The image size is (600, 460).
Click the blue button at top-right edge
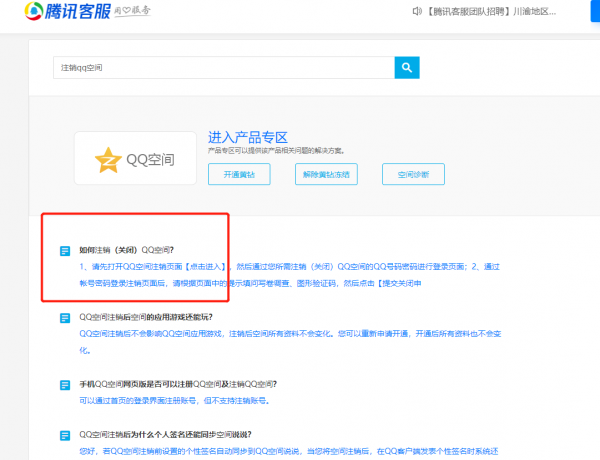click(x=595, y=11)
